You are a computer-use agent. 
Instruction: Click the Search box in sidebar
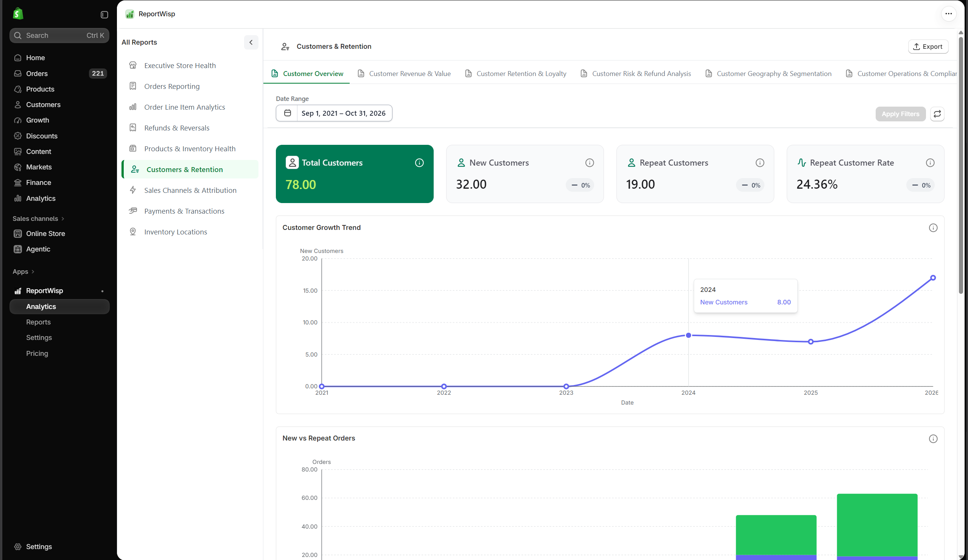[x=59, y=35]
